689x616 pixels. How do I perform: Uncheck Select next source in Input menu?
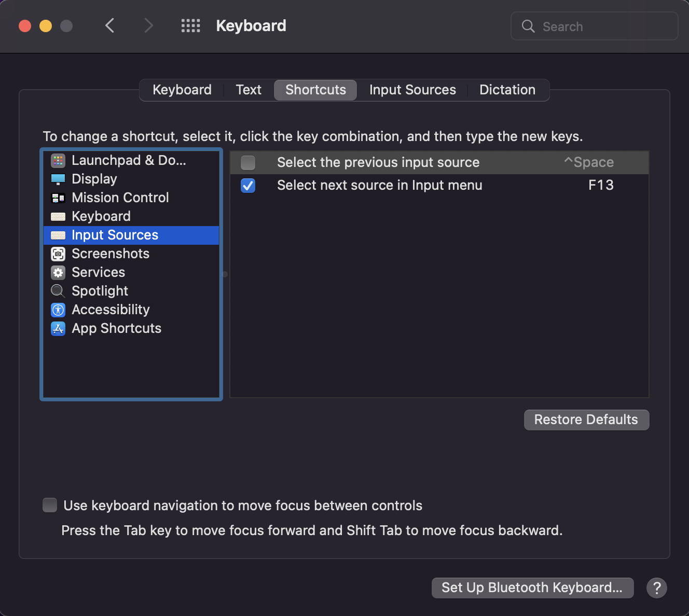coord(248,186)
